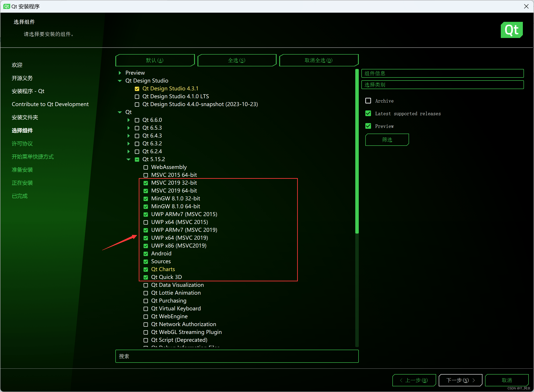The width and height of the screenshot is (534, 392).
Task: Check Qt Lottie Animation
Action: [146, 293]
